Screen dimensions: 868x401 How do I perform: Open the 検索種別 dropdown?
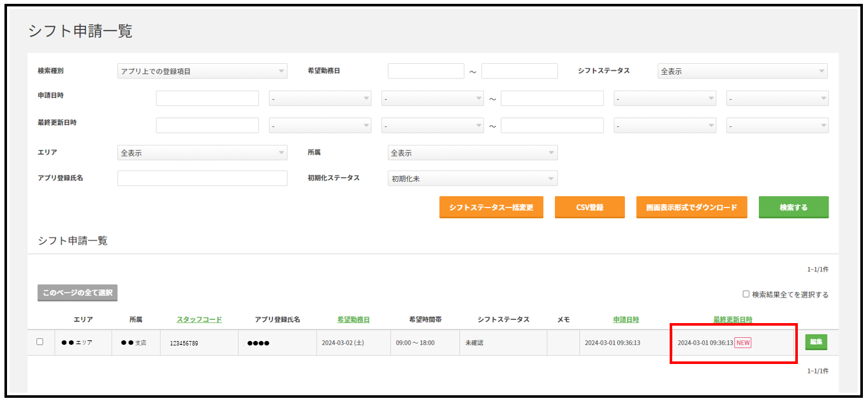202,71
